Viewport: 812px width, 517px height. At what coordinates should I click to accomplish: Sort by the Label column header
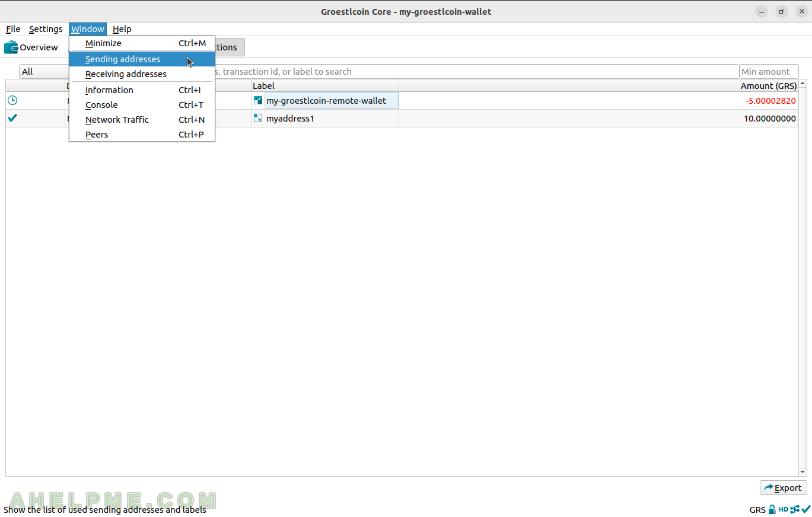pyautogui.click(x=325, y=86)
